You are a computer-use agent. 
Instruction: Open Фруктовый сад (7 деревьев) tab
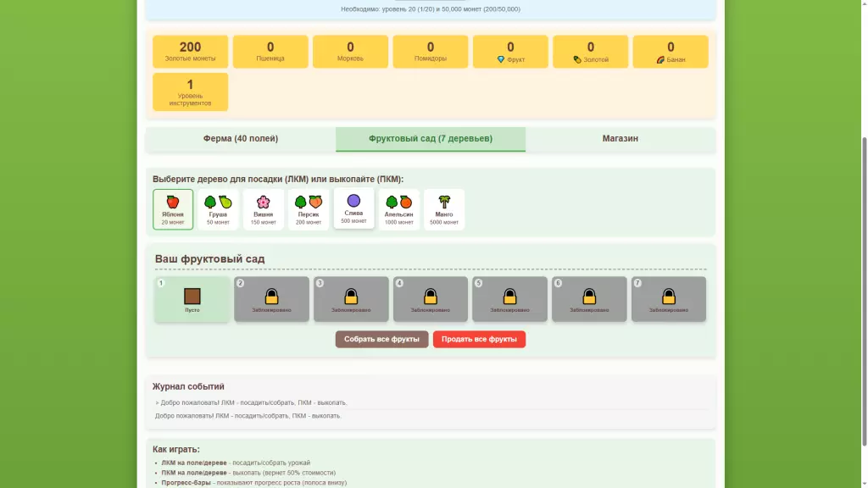coord(431,139)
